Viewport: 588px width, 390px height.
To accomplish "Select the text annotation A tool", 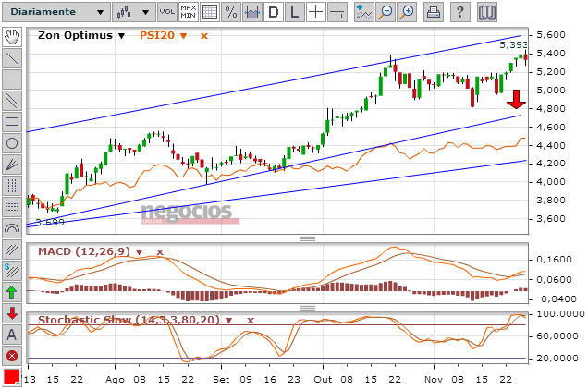I will (12, 335).
